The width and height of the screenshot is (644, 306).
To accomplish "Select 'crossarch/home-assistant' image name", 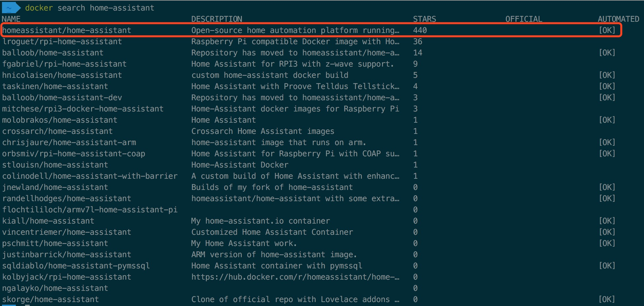I will click(x=57, y=131).
